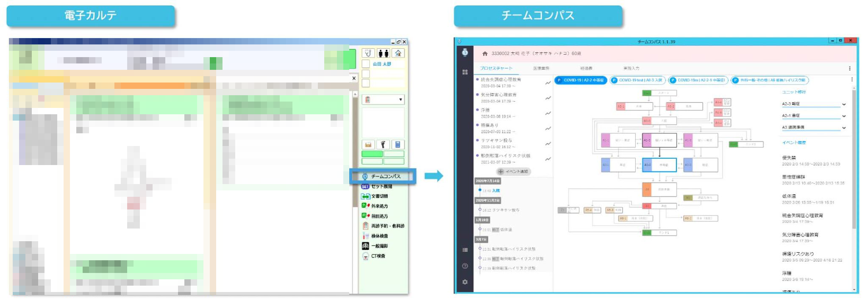
Task: Tick the third empty checkbox in patient list
Action: [366, 83]
